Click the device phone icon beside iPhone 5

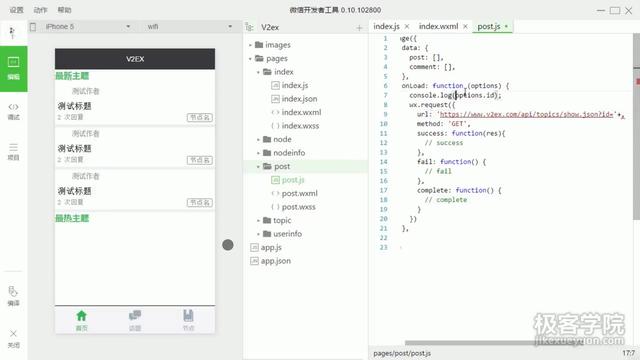click(33, 27)
